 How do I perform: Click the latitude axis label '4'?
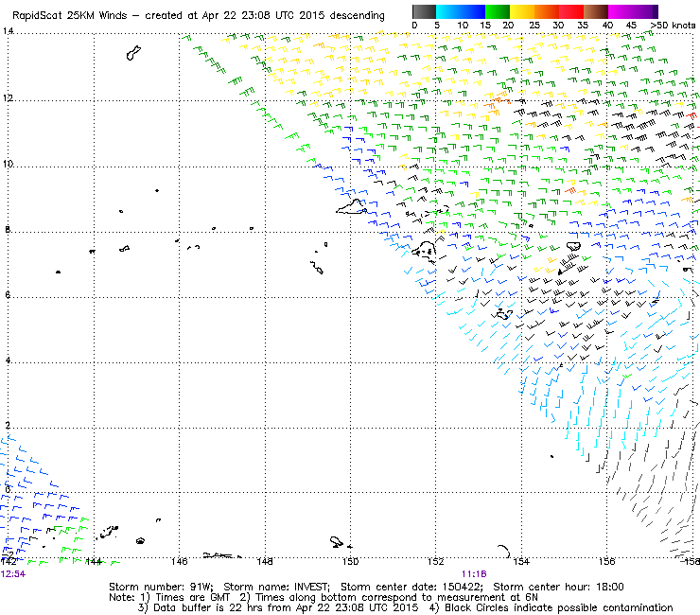coord(8,360)
